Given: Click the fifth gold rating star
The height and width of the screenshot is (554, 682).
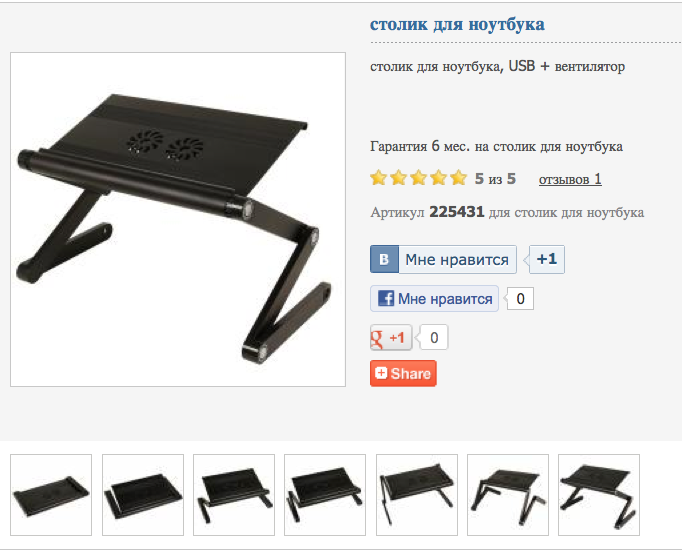Looking at the screenshot, I should [458, 178].
